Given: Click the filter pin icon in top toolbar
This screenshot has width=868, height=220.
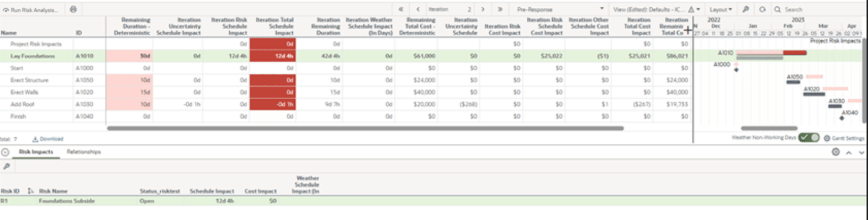Looking at the screenshot, I should (x=746, y=9).
